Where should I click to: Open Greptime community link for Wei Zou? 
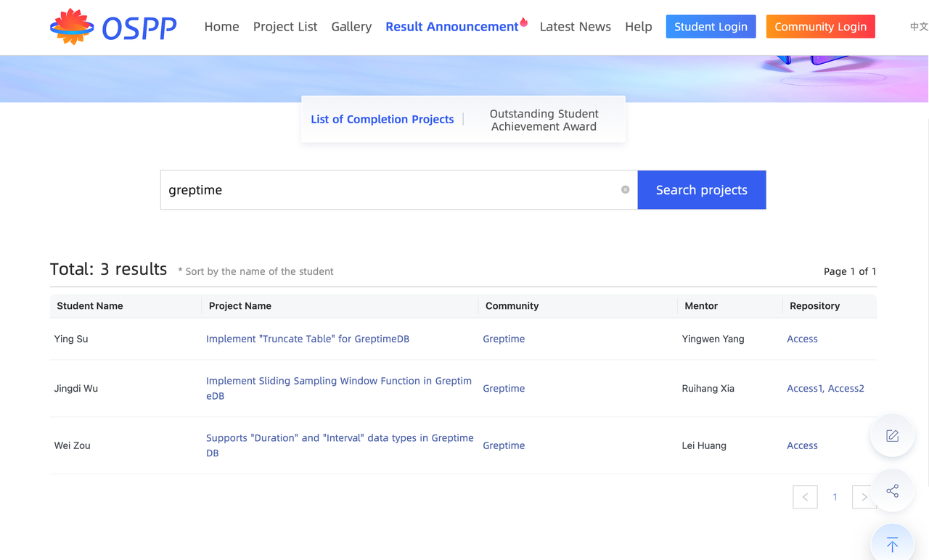pyautogui.click(x=504, y=445)
